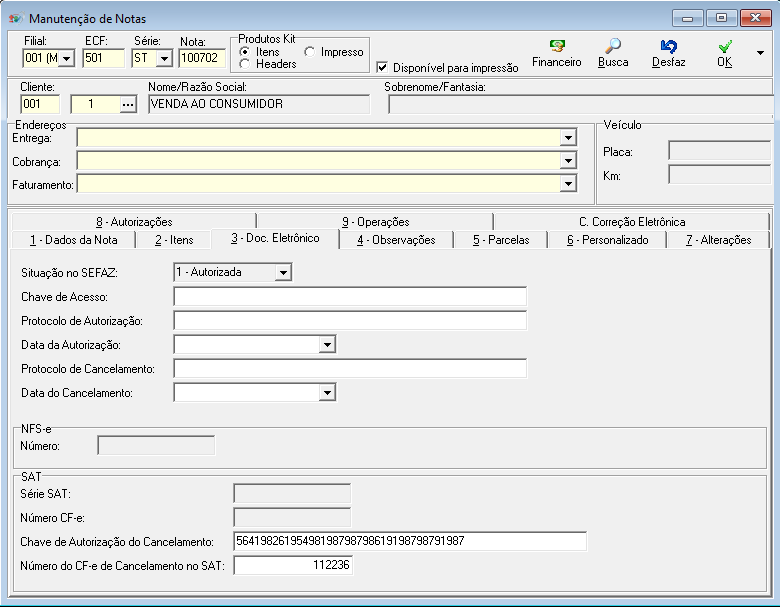780x608 pixels.
Task: Click the window title bar app icon
Action: [15, 18]
